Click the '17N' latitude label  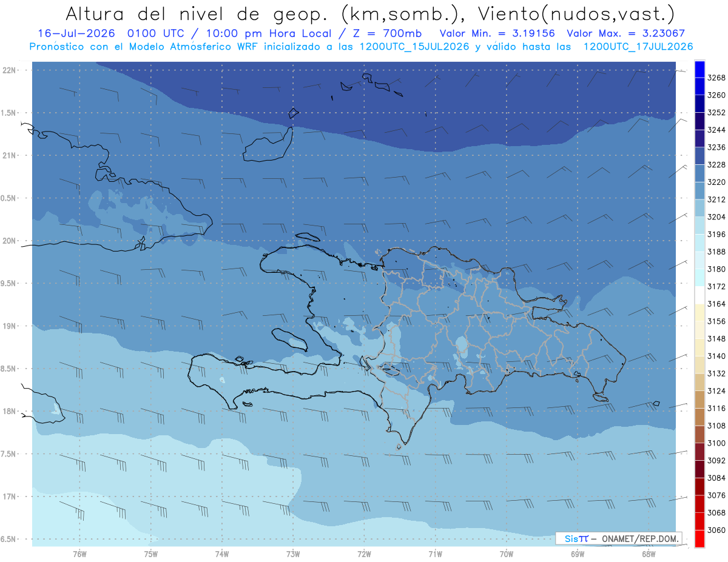pos(10,497)
